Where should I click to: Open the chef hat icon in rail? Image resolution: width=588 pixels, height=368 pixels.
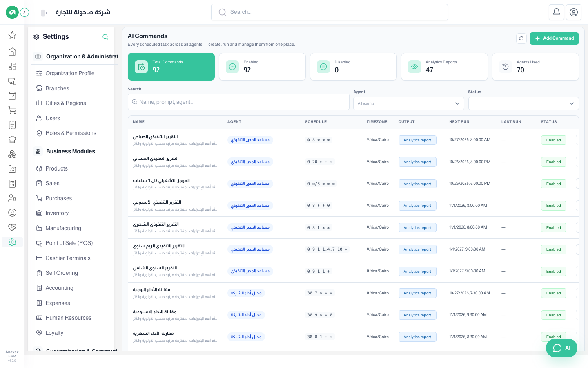coord(12,139)
